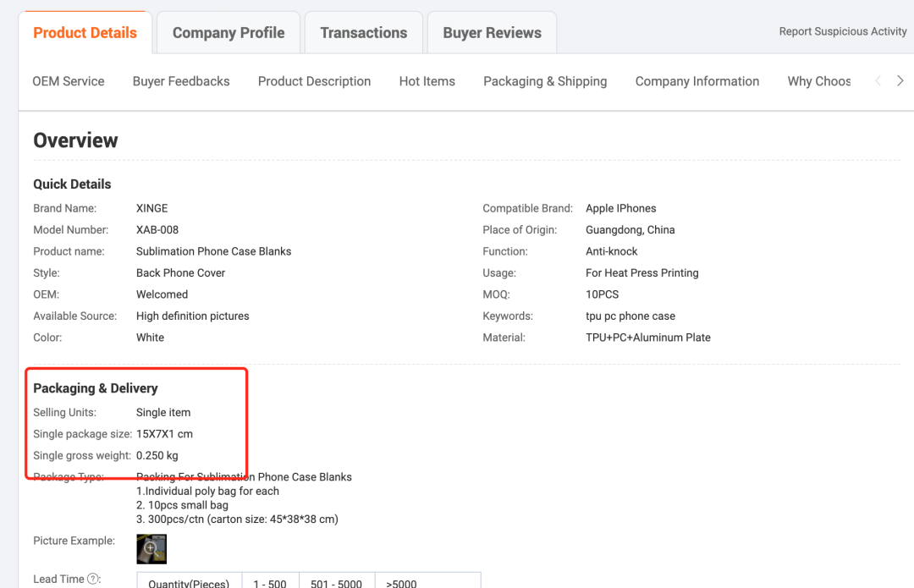Enlarge the Picture Example thumbnail
914x588 pixels.
click(x=151, y=548)
